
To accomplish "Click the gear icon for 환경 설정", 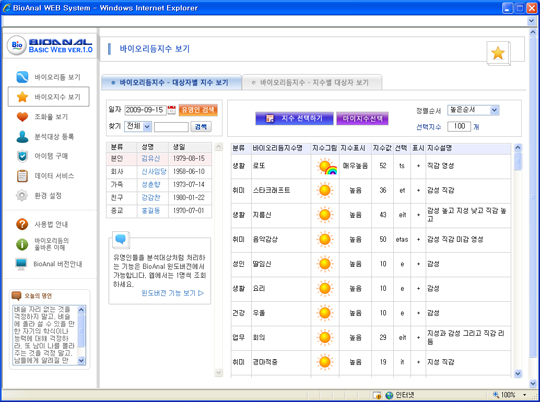I will (22, 196).
